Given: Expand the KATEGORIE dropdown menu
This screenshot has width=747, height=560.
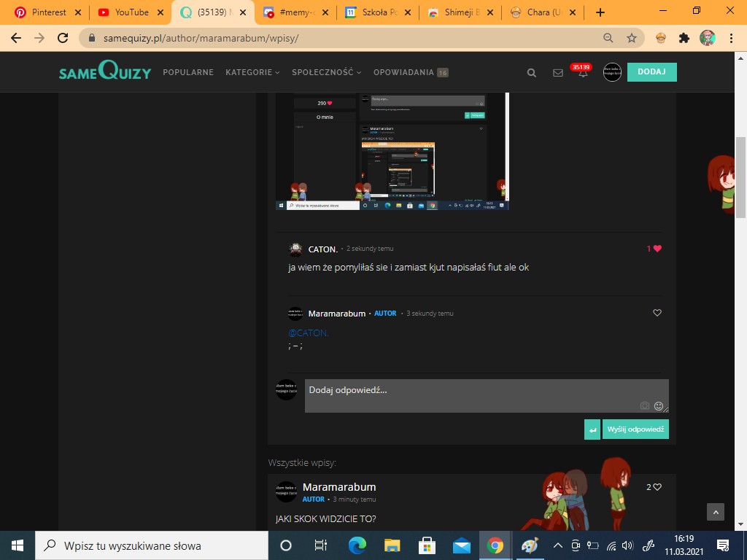Looking at the screenshot, I should pos(252,72).
